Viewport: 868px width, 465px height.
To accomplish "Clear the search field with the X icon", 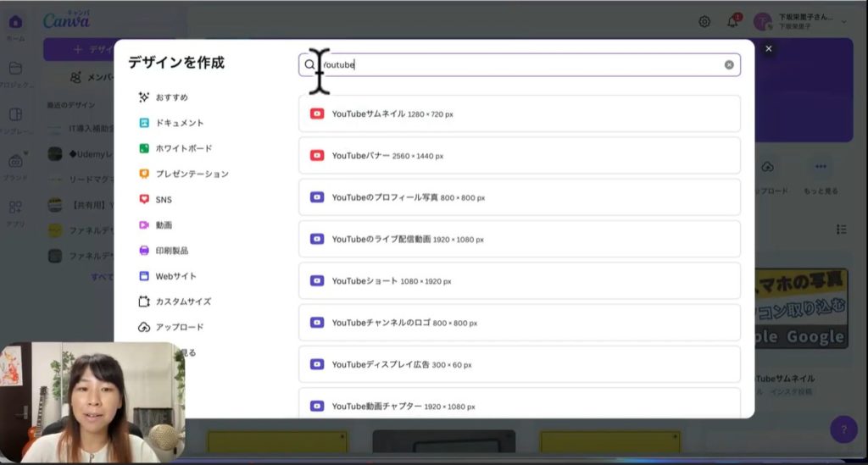I will [729, 64].
